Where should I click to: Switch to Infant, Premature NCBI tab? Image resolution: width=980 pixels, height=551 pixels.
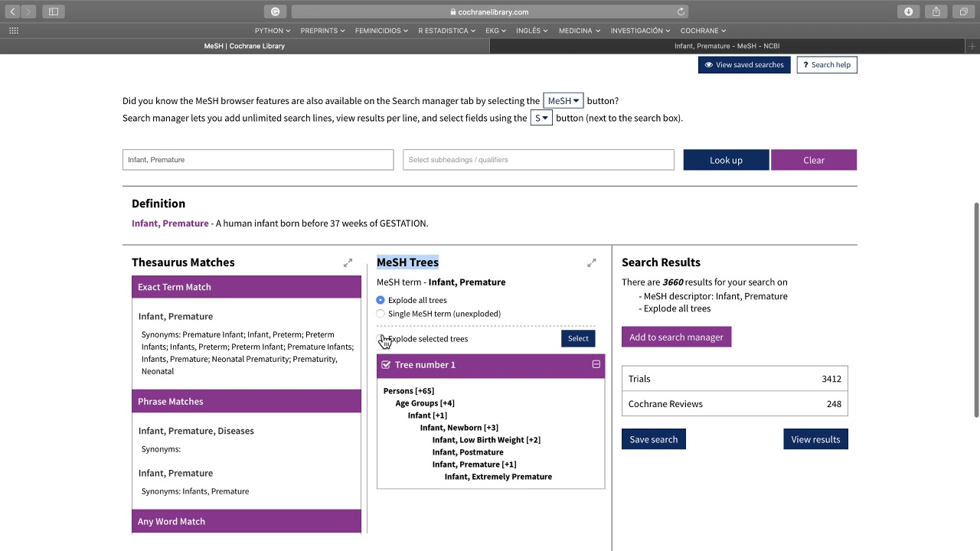(x=727, y=46)
